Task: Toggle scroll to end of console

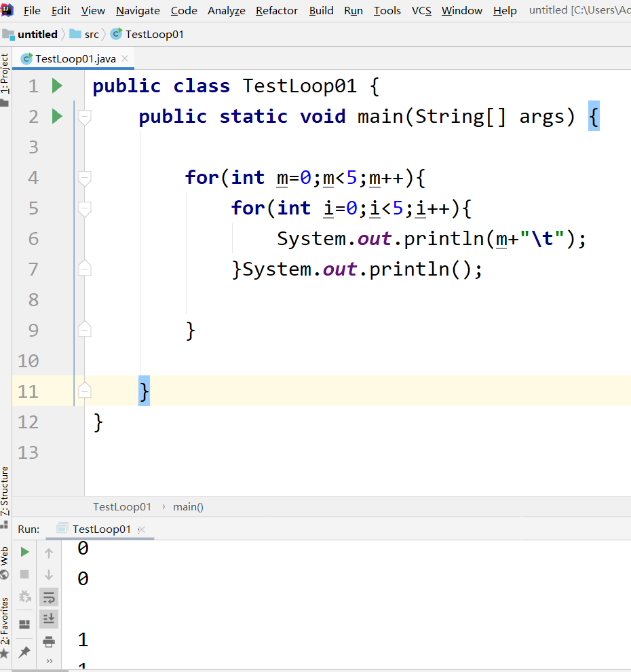Action: (49, 619)
